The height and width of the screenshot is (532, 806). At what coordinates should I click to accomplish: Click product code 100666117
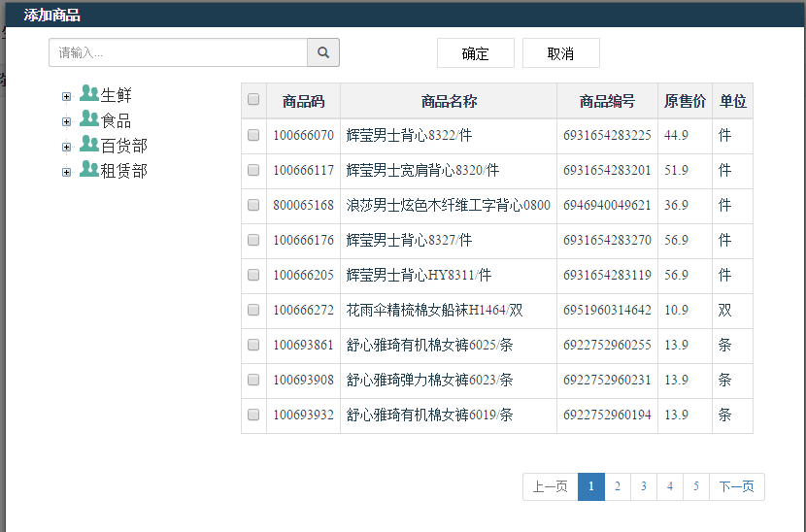[x=303, y=170]
